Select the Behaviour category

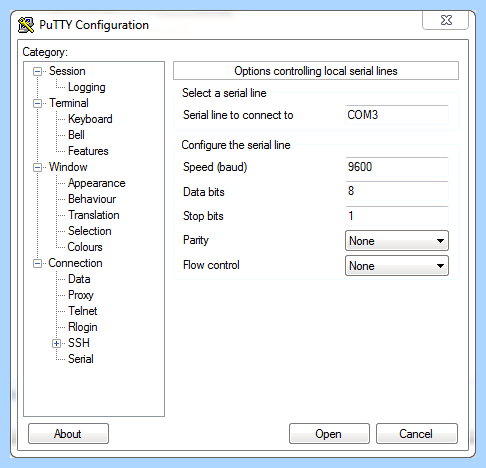pos(92,199)
